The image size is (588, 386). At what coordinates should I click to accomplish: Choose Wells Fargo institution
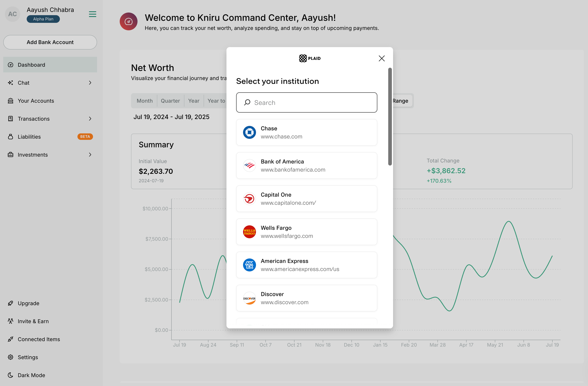tap(307, 232)
